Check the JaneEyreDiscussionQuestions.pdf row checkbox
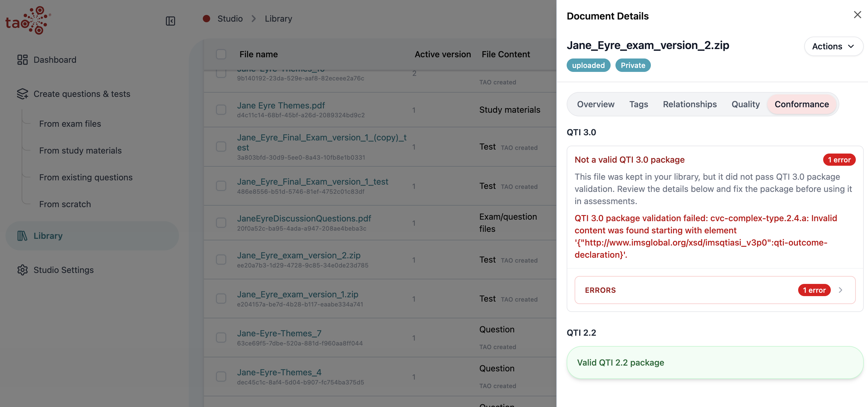This screenshot has height=407, width=868. [221, 223]
